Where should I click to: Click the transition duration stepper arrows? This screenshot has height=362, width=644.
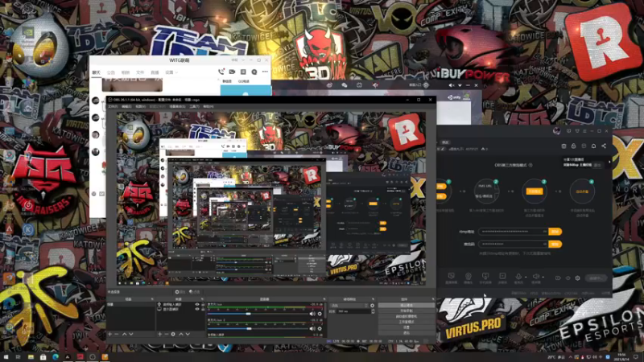pos(373,311)
